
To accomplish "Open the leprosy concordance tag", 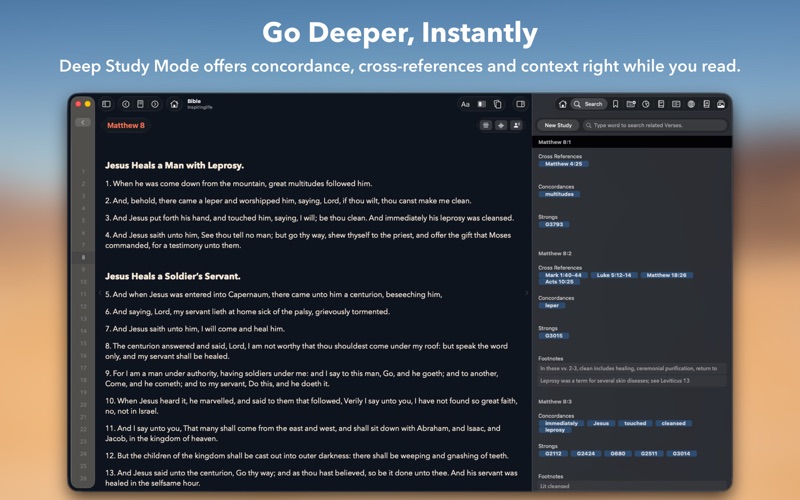I will coord(555,430).
